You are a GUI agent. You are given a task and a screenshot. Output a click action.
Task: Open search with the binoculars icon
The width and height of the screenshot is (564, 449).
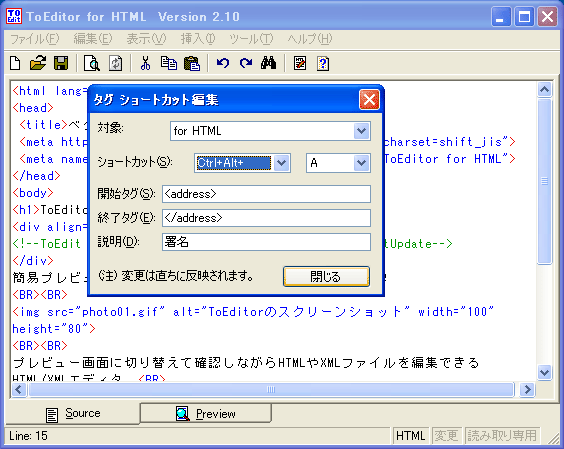269,63
